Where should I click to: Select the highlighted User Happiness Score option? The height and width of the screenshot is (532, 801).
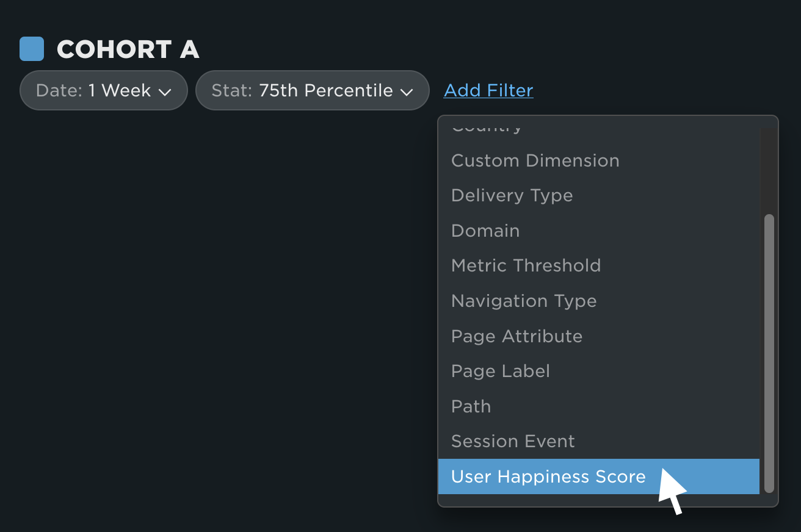pyautogui.click(x=599, y=476)
